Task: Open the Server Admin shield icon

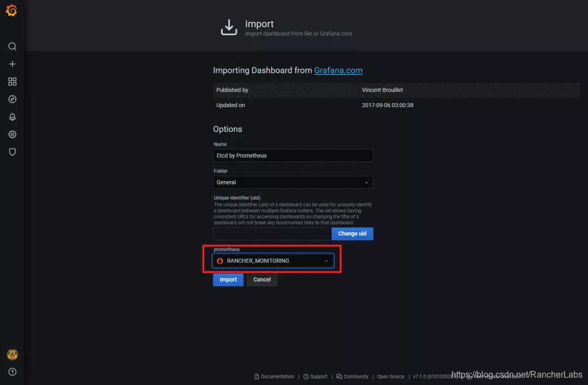Action: (13, 152)
